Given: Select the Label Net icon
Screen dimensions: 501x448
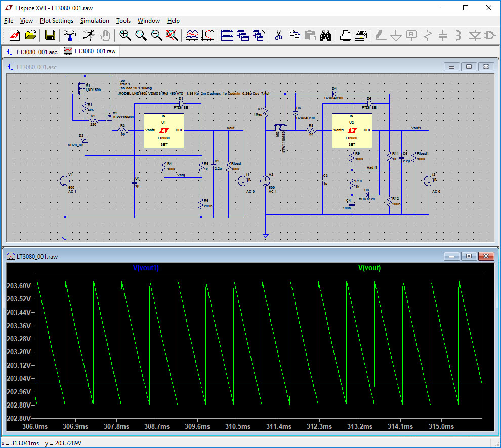Looking at the screenshot, I should (411, 35).
